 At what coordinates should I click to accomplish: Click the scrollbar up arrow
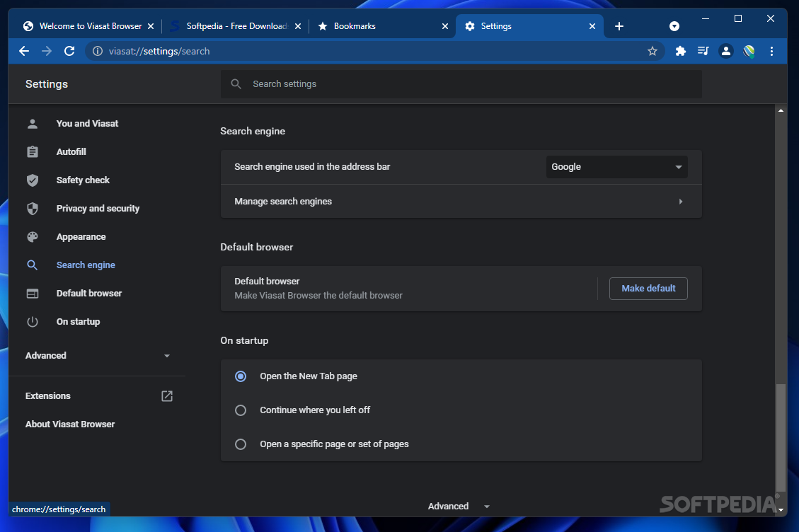pos(781,110)
